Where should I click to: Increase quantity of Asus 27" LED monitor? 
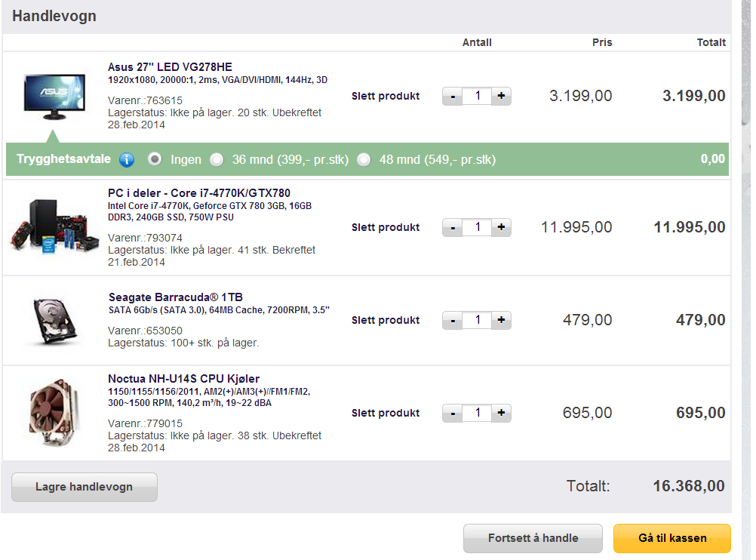[x=502, y=96]
